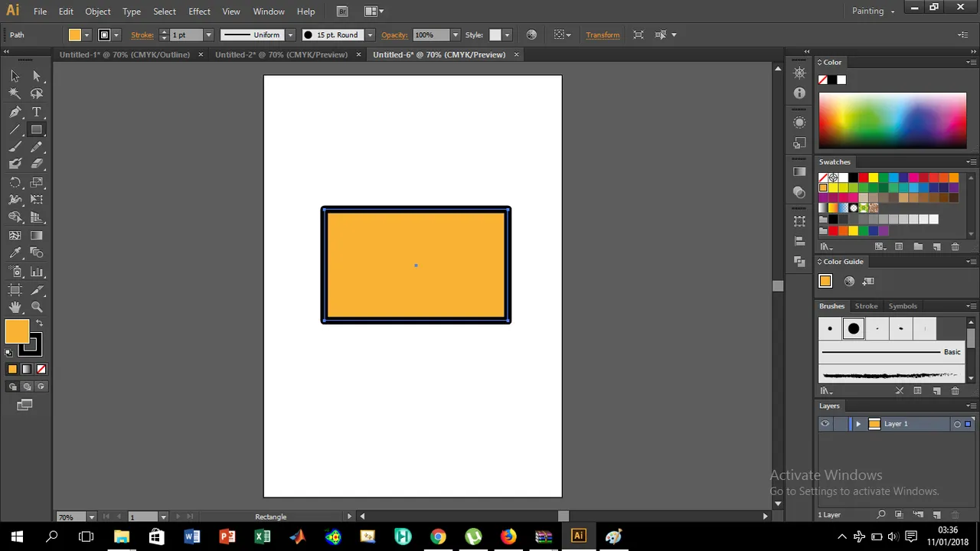Image resolution: width=980 pixels, height=551 pixels.
Task: Click the target circle of Layer 1
Action: tap(957, 424)
